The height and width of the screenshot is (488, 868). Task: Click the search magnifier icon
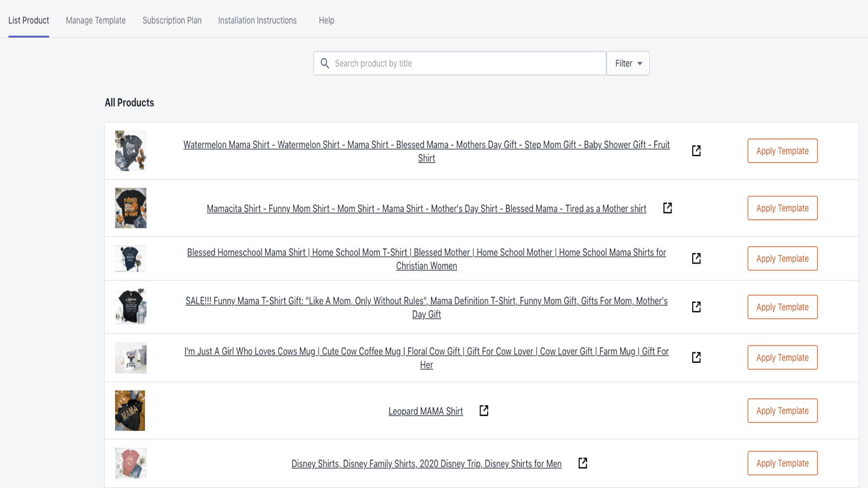click(325, 63)
